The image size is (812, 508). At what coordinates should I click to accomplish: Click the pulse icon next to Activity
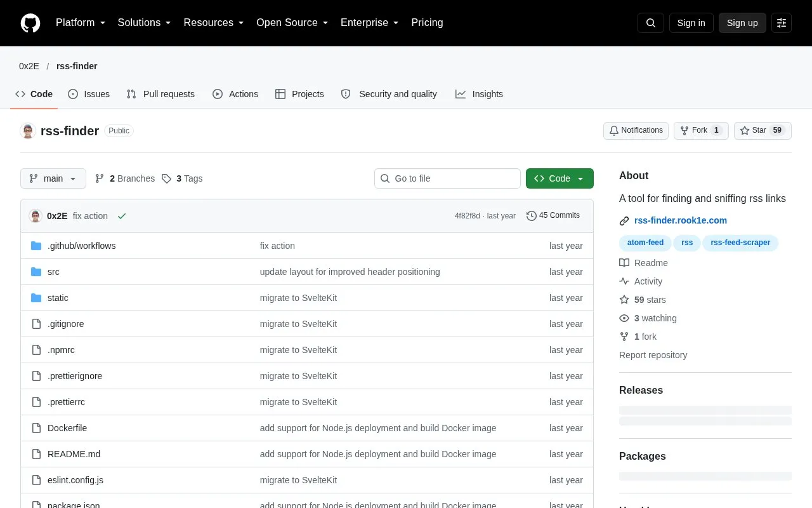(624, 281)
